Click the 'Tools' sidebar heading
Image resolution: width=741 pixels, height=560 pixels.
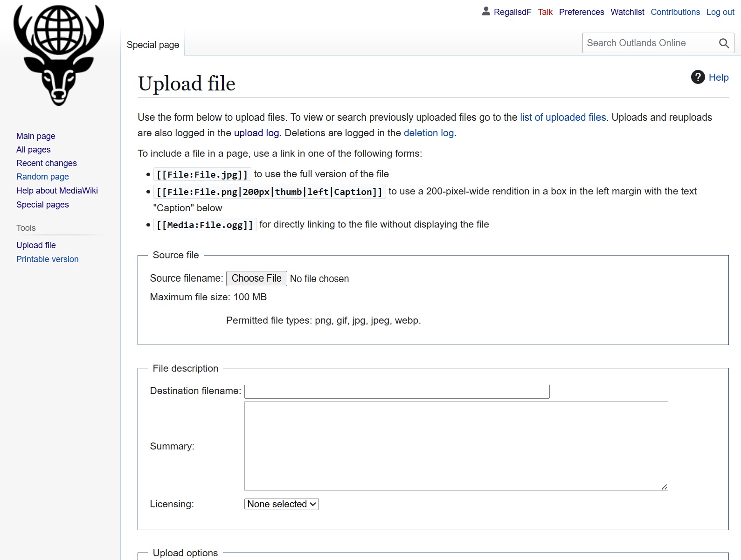26,228
